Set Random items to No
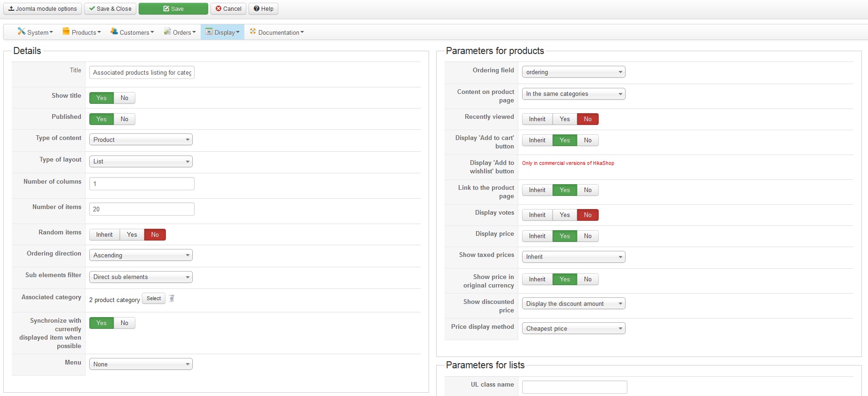This screenshot has height=396, width=868. [x=155, y=234]
